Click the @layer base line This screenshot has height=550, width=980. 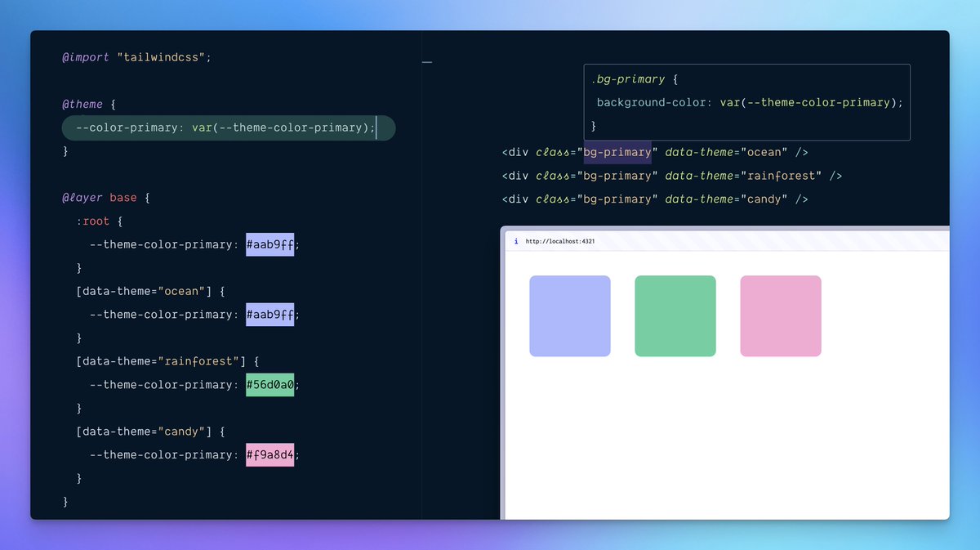tap(106, 198)
